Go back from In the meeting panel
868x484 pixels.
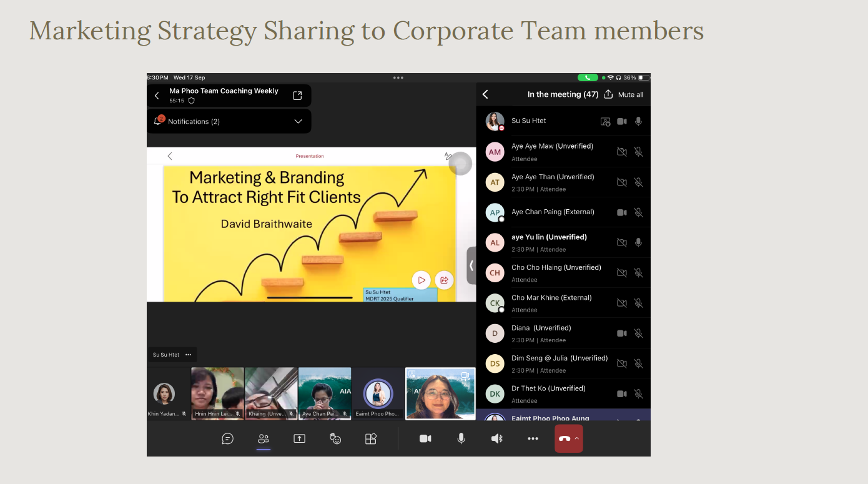pyautogui.click(x=485, y=94)
